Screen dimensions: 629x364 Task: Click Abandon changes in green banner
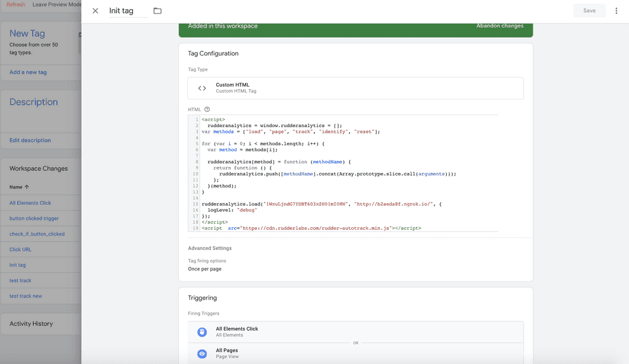499,26
